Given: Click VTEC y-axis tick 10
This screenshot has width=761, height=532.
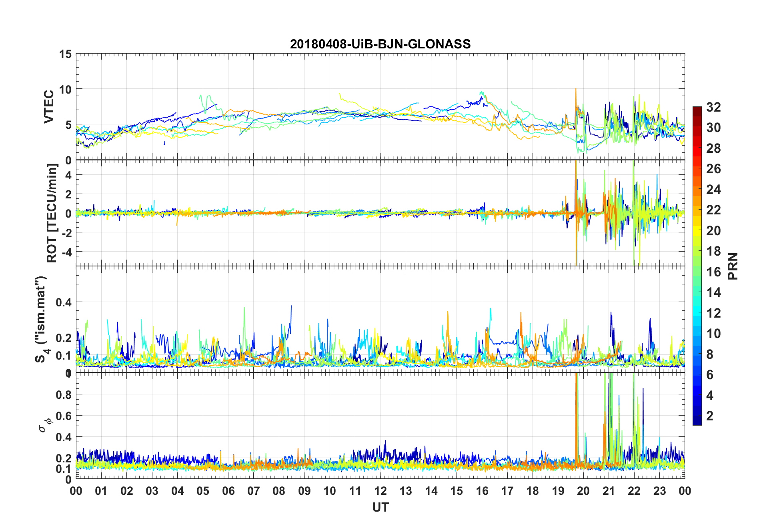Looking at the screenshot, I should 65,89.
